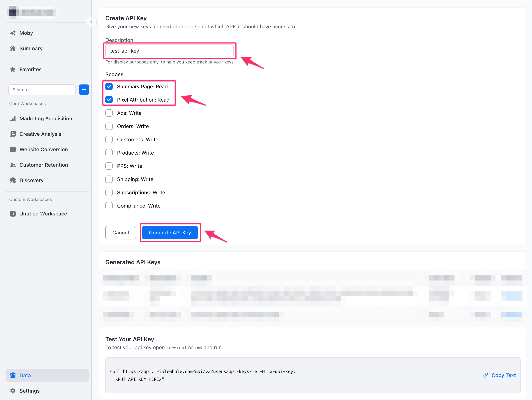Focus the Description input field

point(169,51)
